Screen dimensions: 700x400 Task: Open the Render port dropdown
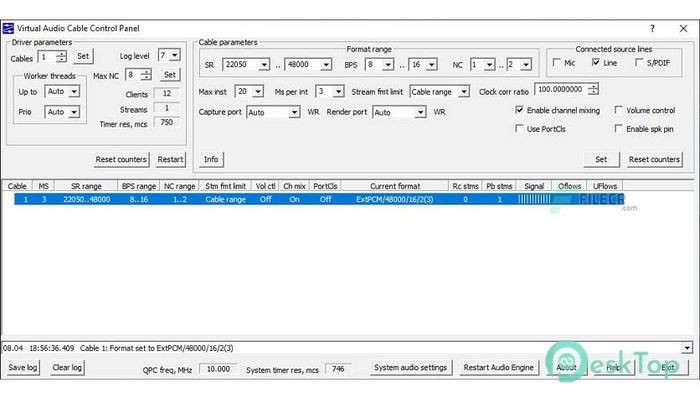click(420, 112)
